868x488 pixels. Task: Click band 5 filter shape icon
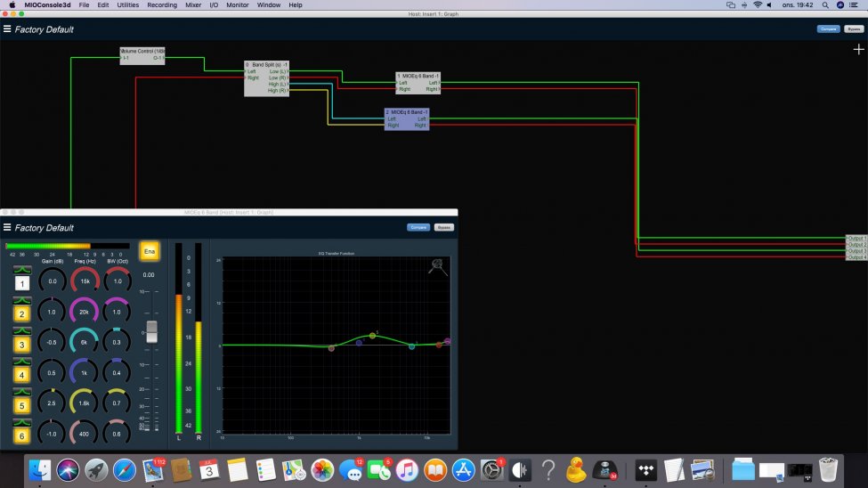click(22, 392)
